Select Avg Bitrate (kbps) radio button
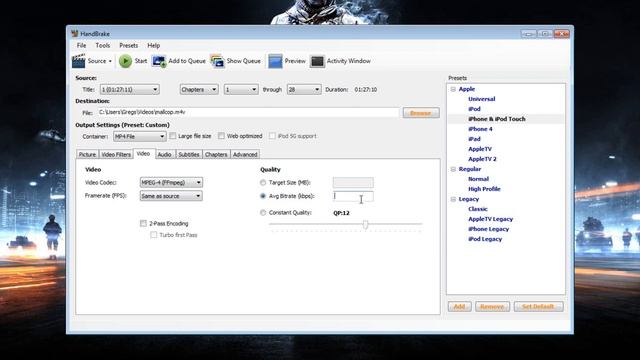 click(x=263, y=196)
